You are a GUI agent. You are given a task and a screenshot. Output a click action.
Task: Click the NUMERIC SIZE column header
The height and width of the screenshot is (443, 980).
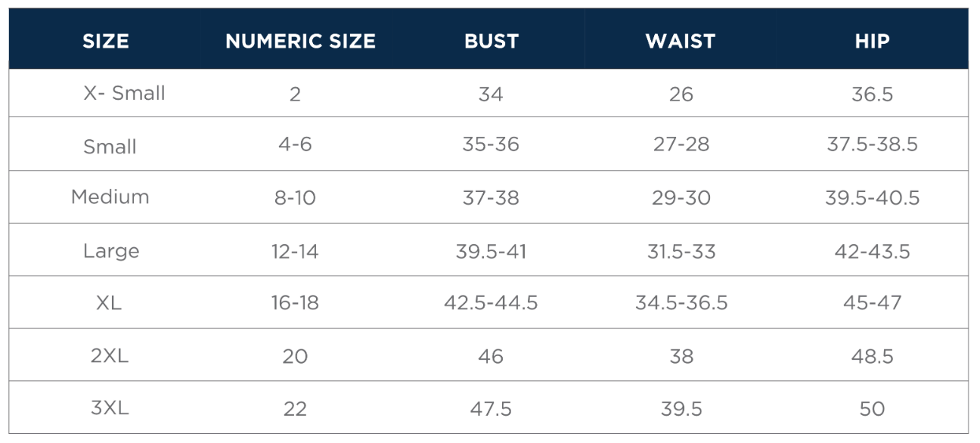coord(300,41)
